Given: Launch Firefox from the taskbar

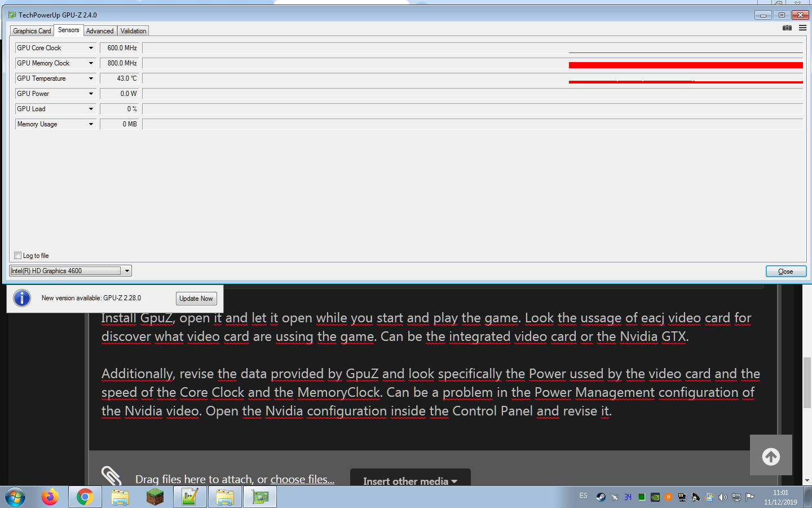Looking at the screenshot, I should click(x=50, y=497).
